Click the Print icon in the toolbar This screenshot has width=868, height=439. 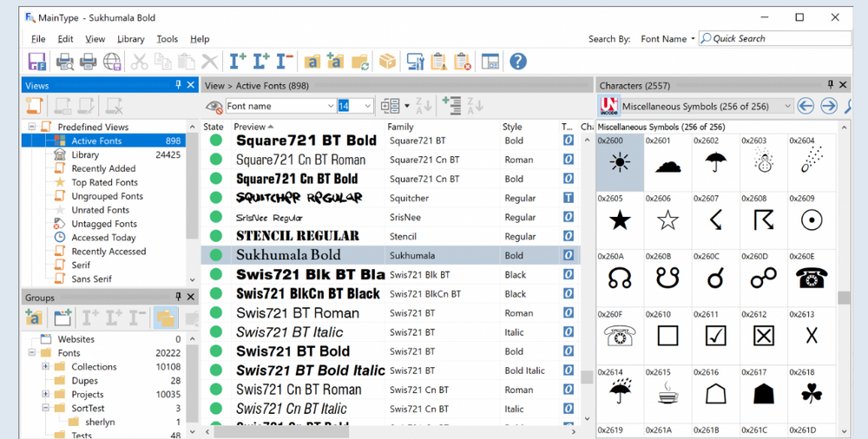click(88, 62)
